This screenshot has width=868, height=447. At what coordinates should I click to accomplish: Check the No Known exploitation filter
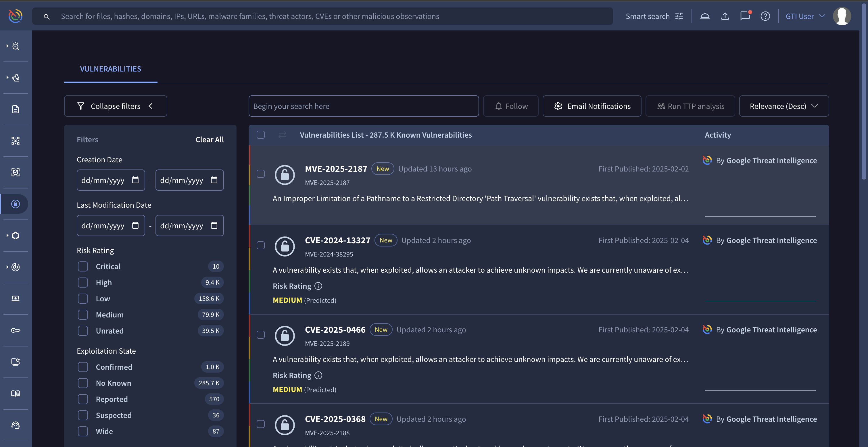83,383
